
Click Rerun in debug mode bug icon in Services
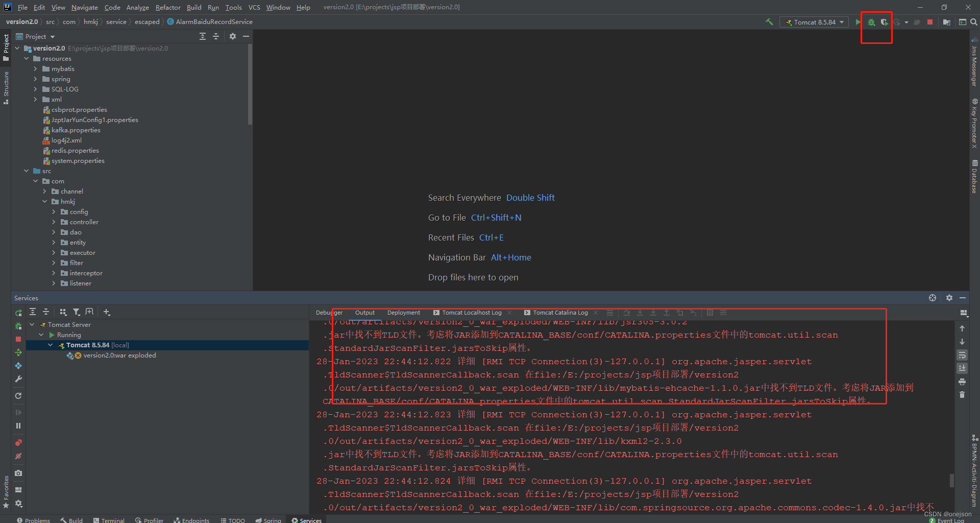tap(18, 326)
